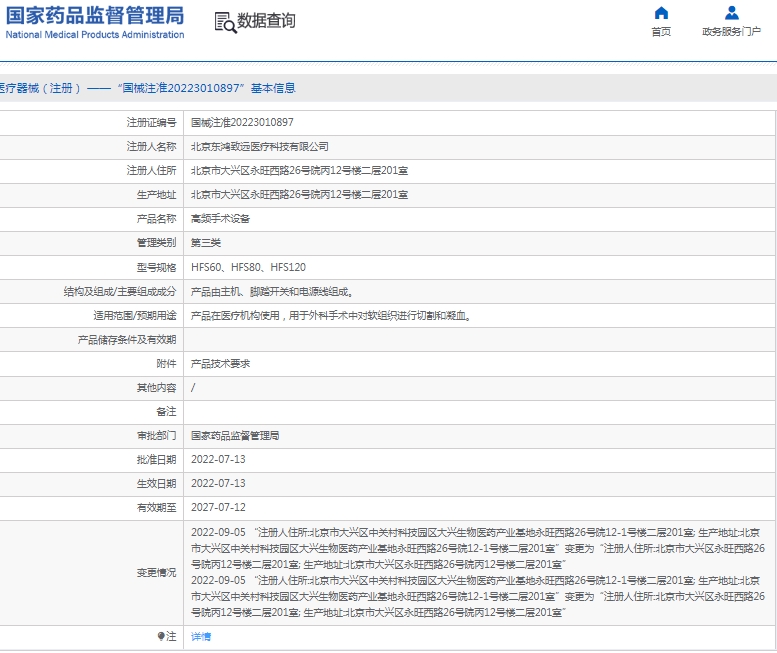Click the 国家药品监督管理局 logo
777x653 pixels.
95,16
